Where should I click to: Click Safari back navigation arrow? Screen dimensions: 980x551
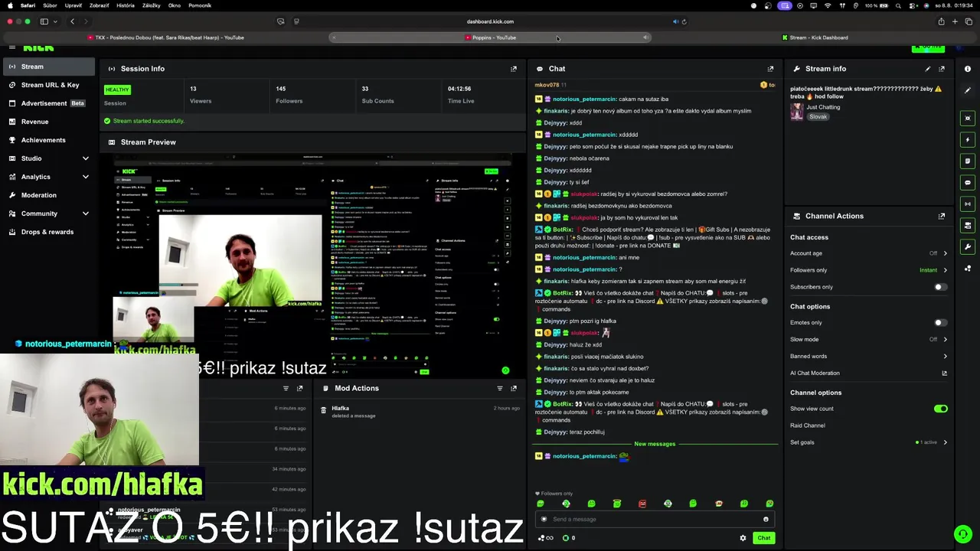[x=73, y=21]
